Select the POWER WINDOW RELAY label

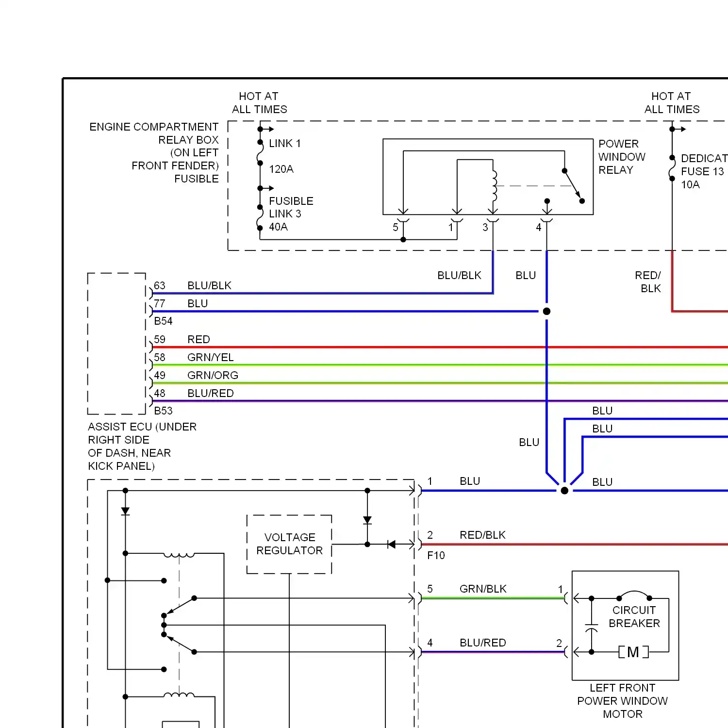tap(622, 157)
